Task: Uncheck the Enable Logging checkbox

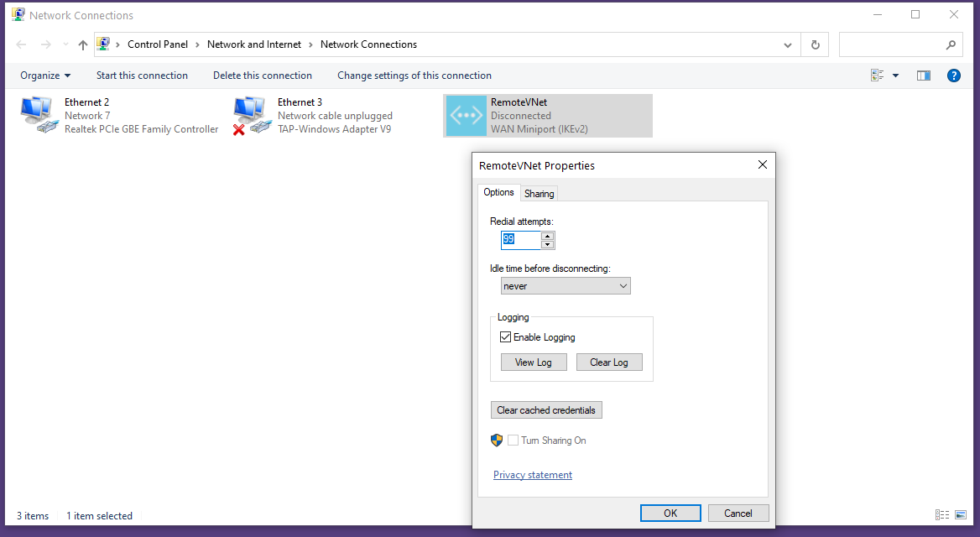Action: pyautogui.click(x=506, y=336)
